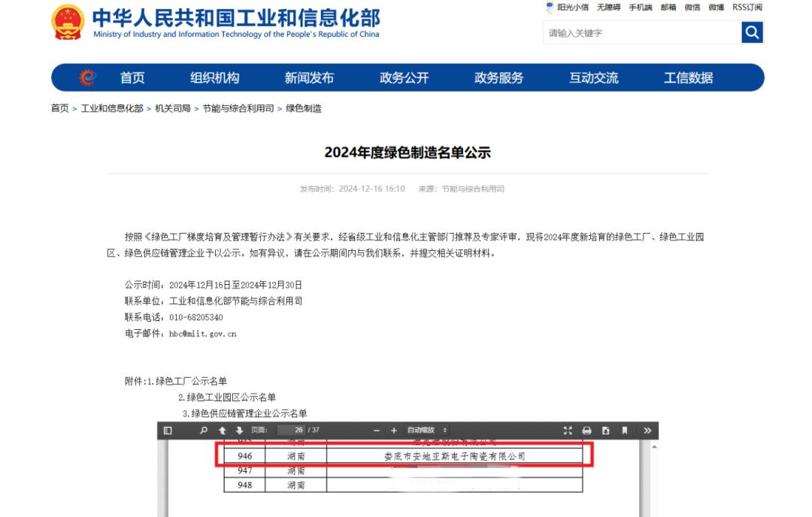Click the PDF bookmark current view icon
Screen dimensions: 812x517
pyautogui.click(x=624, y=431)
